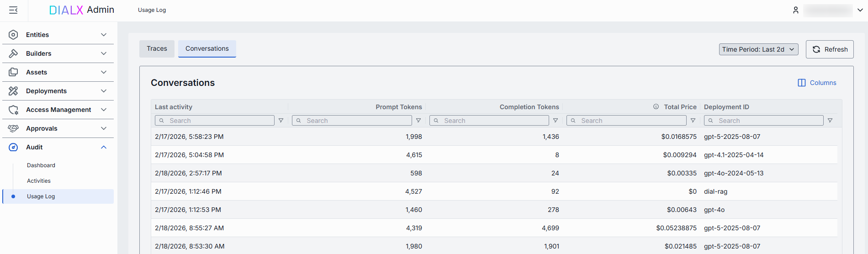Switch to the Traces tab
Screen dimensions: 868x254
point(157,49)
